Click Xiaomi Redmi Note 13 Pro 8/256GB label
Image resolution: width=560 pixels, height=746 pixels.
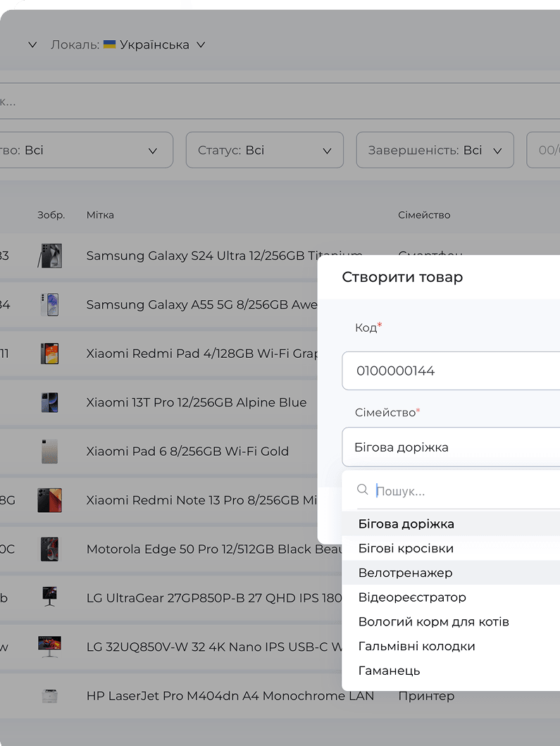pos(201,500)
